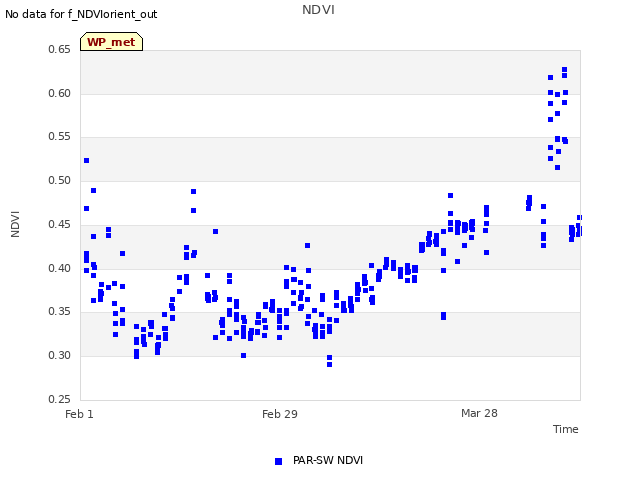Click the blue PAR-SW NDVI legend marker
640x480 pixels.
click(278, 461)
